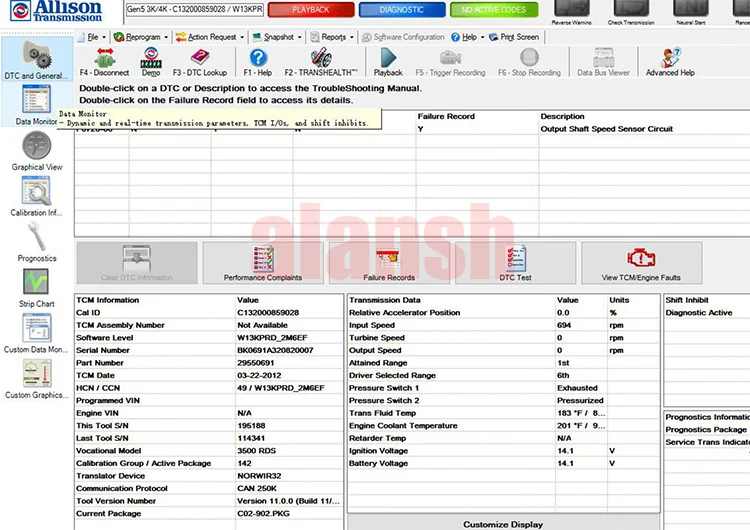Viewport: 750px width, 530px height.
Task: Click Failure Record column header
Action: coord(446,116)
